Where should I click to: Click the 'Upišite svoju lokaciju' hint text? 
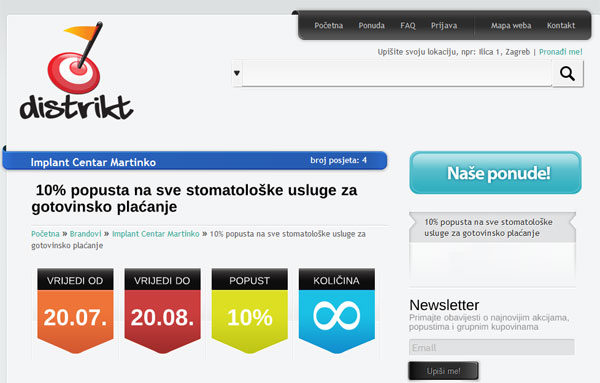[x=454, y=52]
